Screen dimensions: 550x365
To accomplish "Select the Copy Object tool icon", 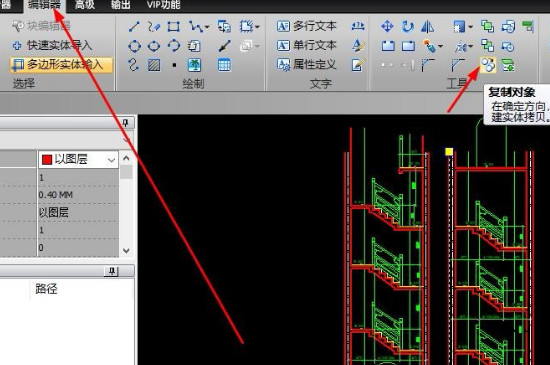I will click(x=487, y=65).
